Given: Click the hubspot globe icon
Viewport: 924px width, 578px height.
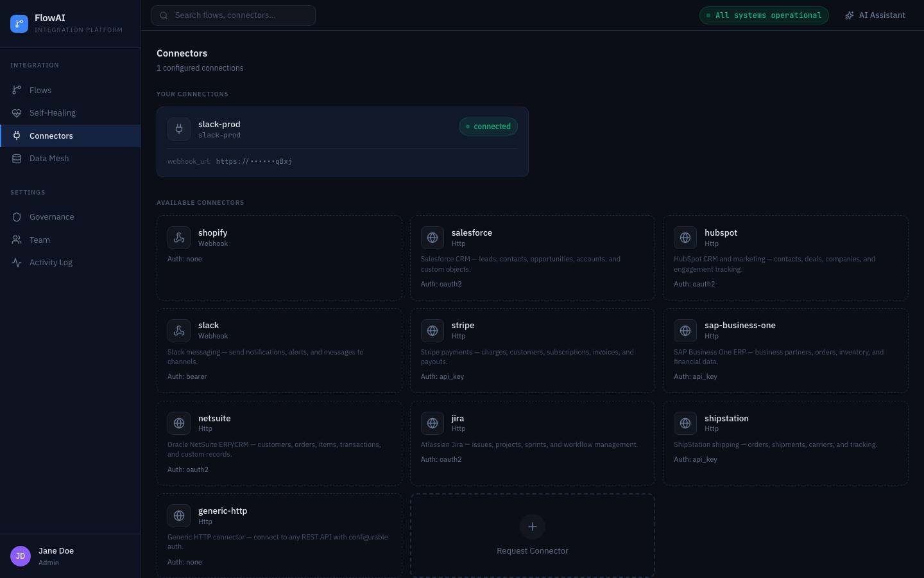Looking at the screenshot, I should pos(685,238).
